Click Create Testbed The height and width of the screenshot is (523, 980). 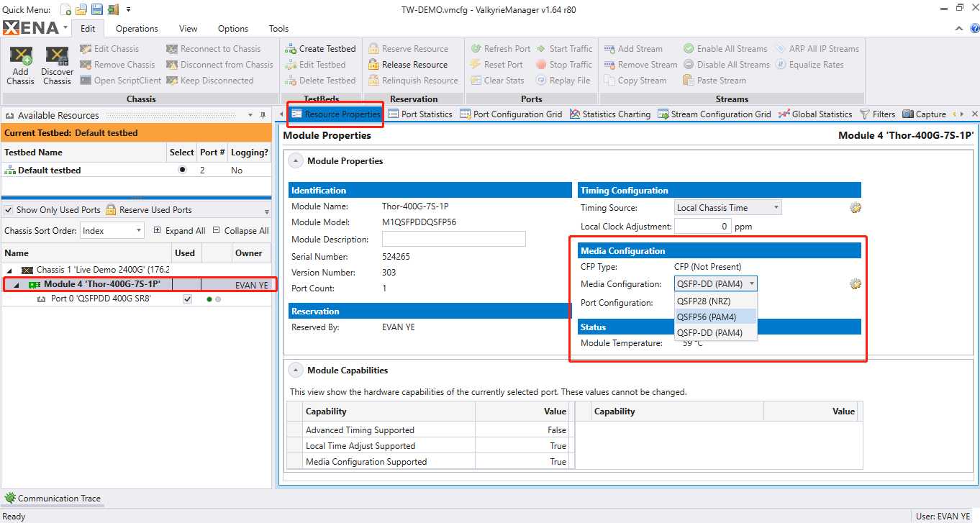pos(320,49)
